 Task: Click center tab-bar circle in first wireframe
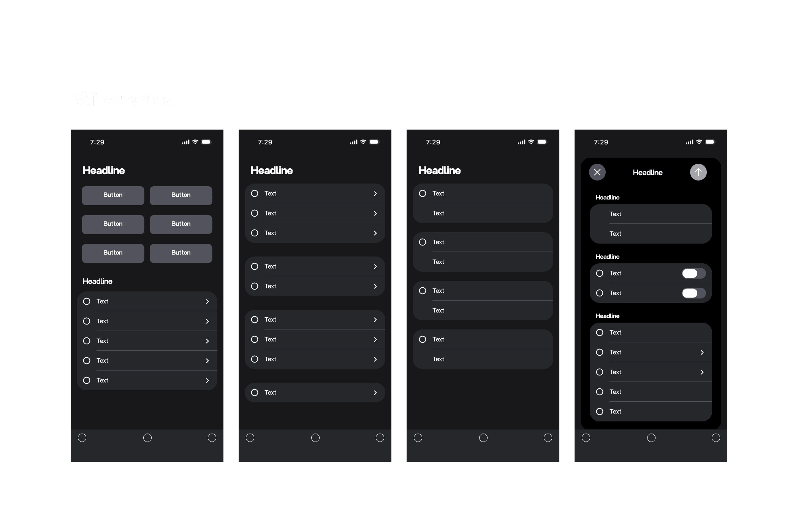pos(147,438)
